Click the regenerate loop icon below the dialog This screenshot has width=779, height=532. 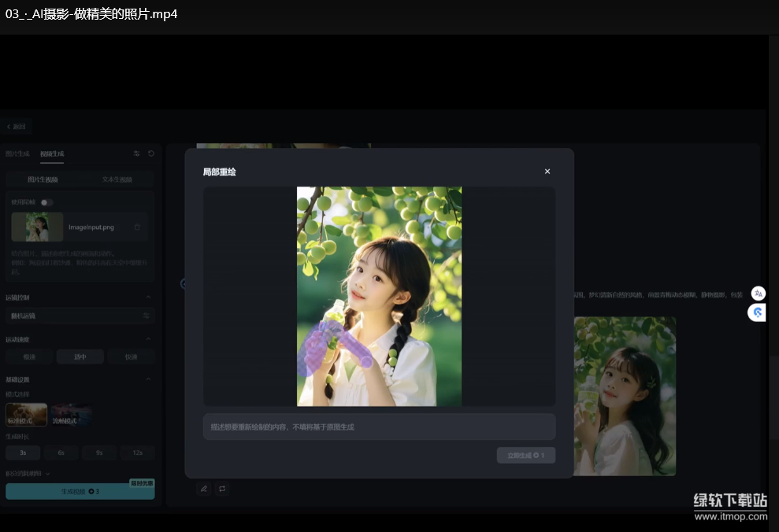[x=222, y=489]
